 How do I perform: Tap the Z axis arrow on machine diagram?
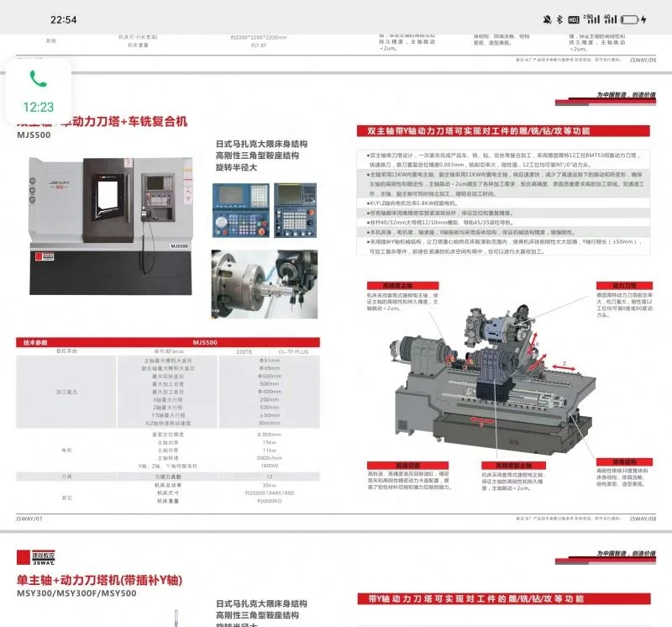[x=564, y=366]
